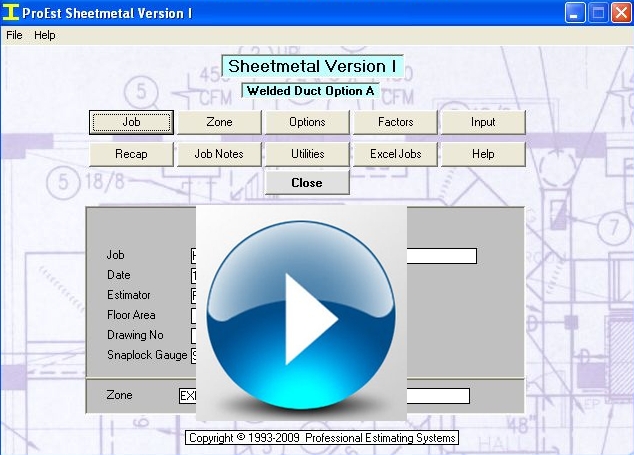Click the ProEst icon in title bar
The image size is (634, 455).
11,13
